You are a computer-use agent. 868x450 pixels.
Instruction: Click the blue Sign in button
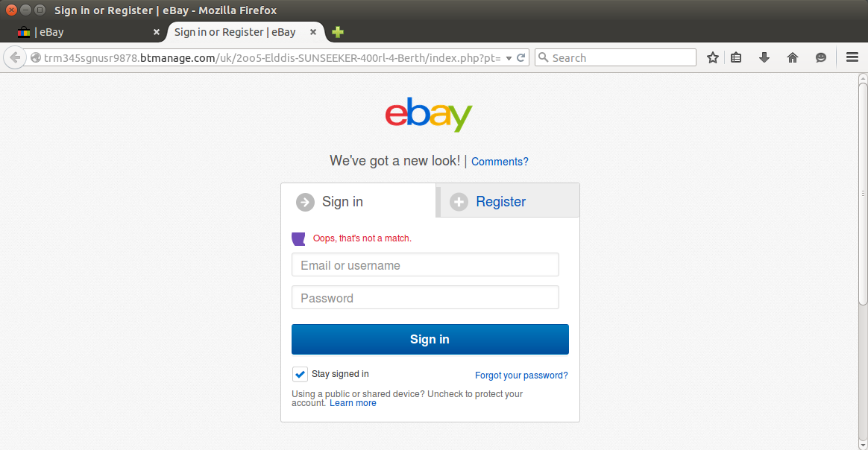(x=430, y=339)
